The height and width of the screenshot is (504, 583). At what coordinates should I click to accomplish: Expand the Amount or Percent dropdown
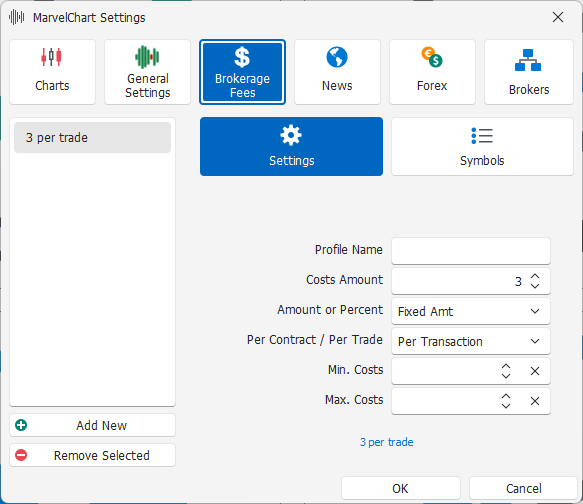[471, 311]
